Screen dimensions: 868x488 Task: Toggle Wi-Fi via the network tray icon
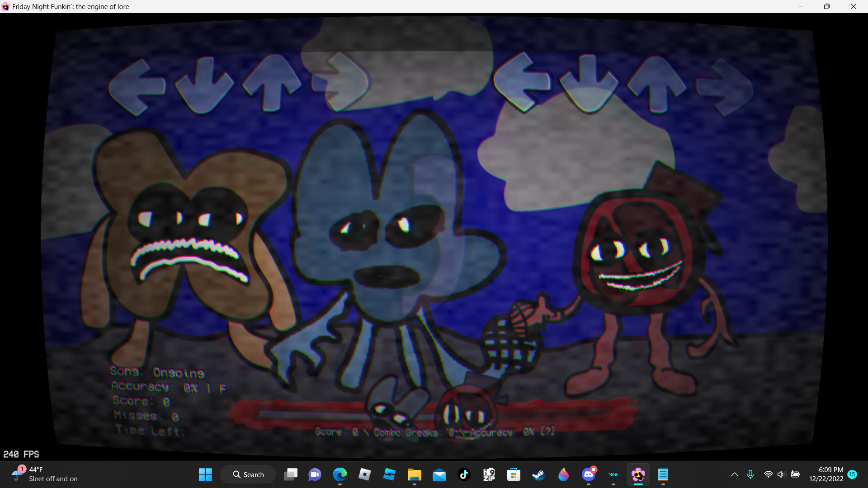769,474
